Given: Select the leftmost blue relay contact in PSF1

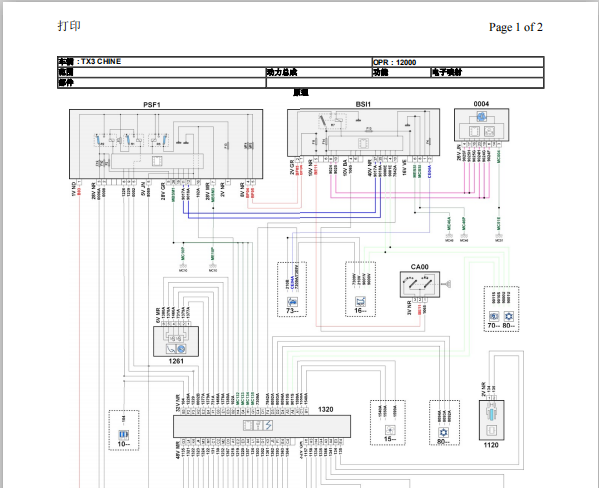Looking at the screenshot, I should [99, 139].
